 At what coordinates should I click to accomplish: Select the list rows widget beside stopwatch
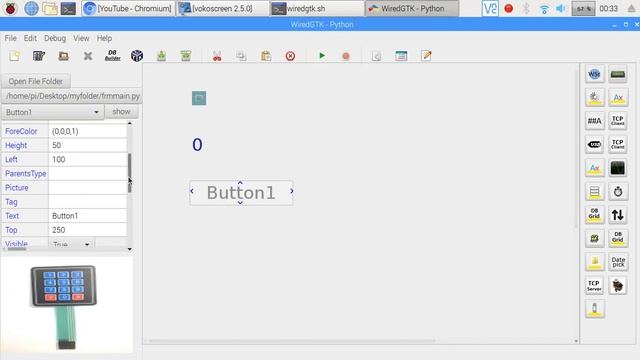pyautogui.click(x=594, y=191)
